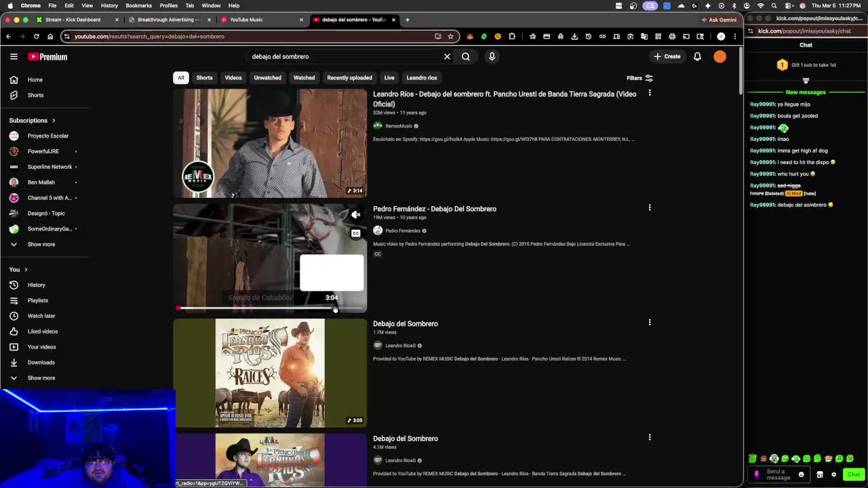Open emoji picker in Kick chat
This screenshot has height=488, width=868.
[801, 474]
